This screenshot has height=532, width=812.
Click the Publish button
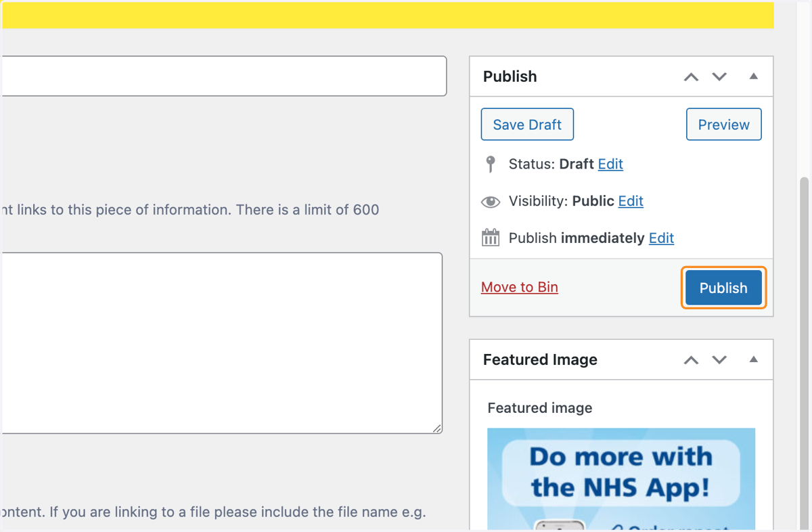coord(723,288)
